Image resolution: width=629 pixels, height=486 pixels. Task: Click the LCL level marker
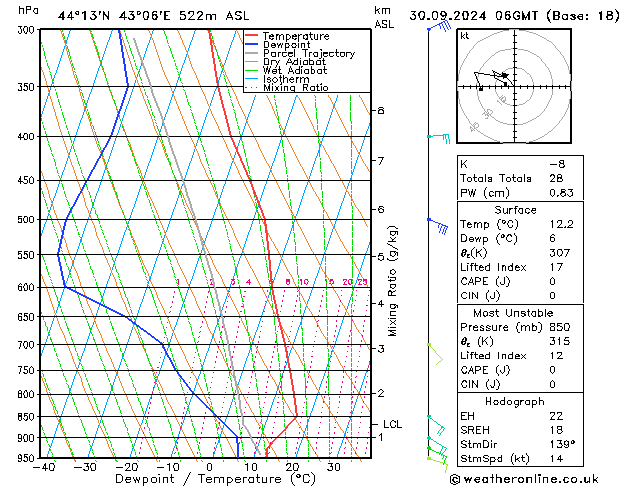[392, 424]
